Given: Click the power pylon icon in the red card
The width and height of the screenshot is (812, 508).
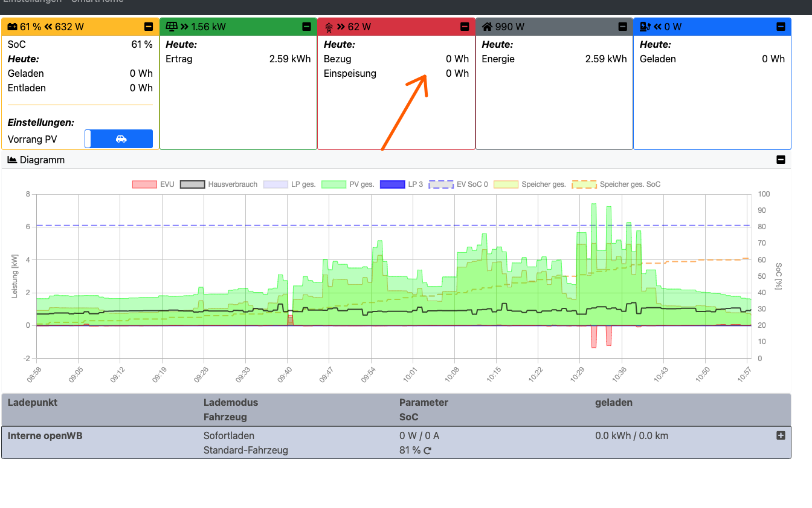Looking at the screenshot, I should pyautogui.click(x=329, y=27).
